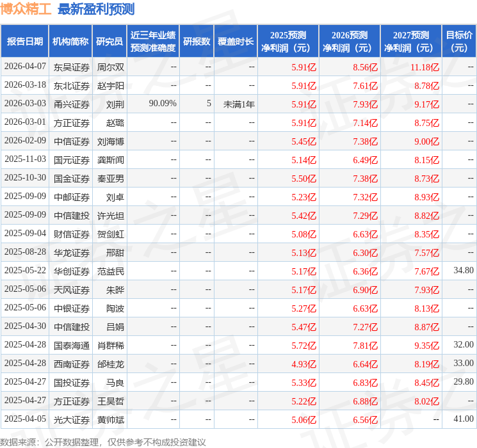Screen dimensions: 477x448
Task: Click researcher name 朱晔
Action: pos(115,290)
